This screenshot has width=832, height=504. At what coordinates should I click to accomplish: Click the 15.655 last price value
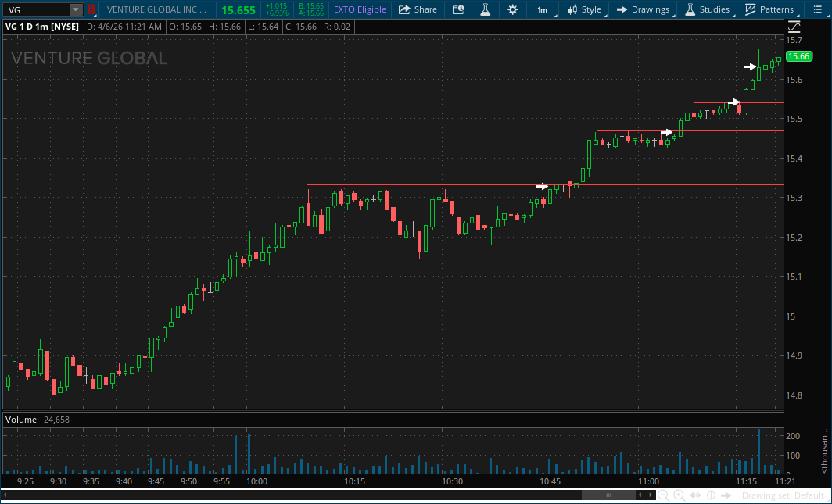[238, 10]
